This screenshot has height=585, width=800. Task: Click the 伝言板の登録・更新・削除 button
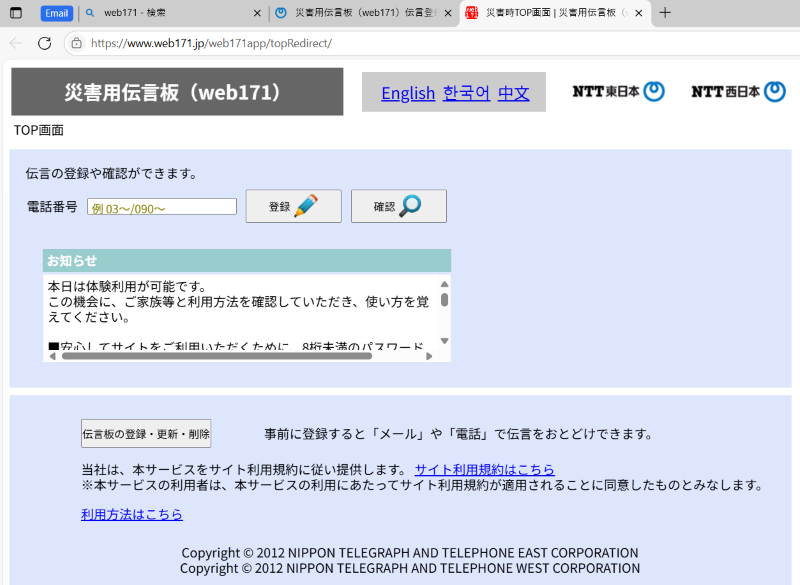[x=146, y=434]
